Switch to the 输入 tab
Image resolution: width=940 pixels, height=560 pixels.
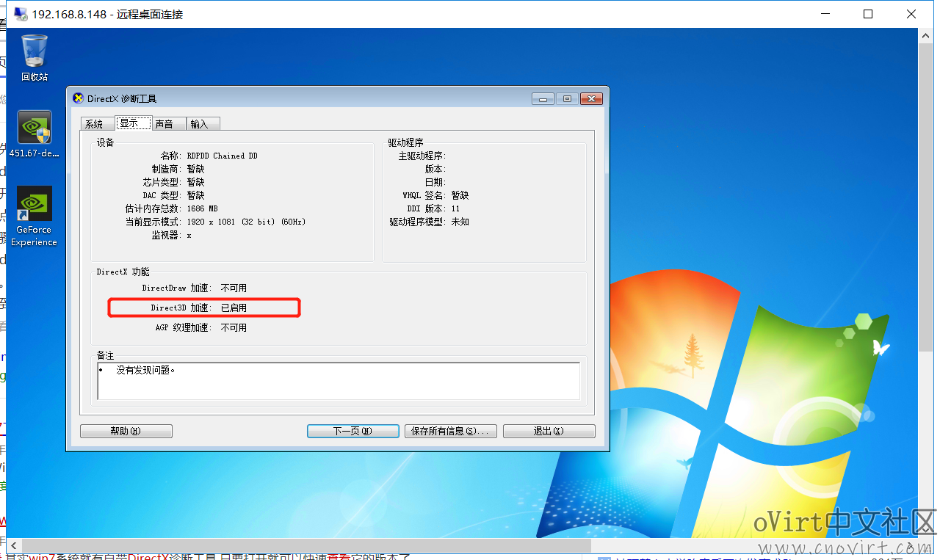tap(203, 124)
